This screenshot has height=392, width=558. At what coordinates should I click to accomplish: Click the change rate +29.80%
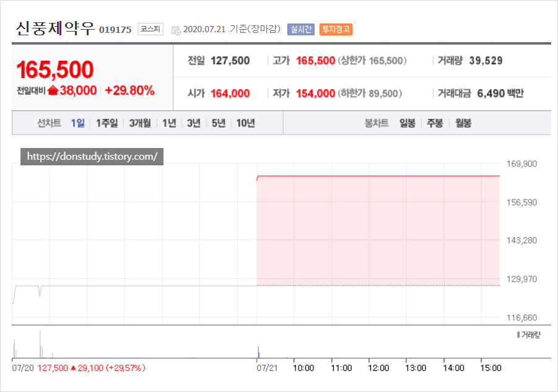coord(129,90)
